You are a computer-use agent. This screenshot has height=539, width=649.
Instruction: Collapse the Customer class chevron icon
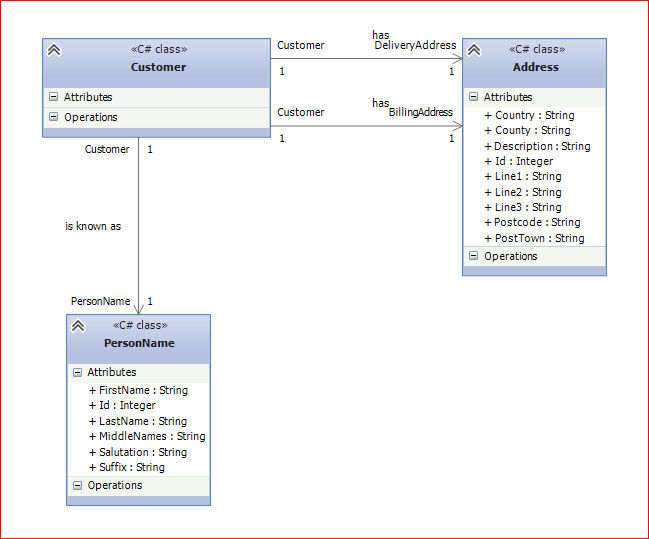click(54, 50)
